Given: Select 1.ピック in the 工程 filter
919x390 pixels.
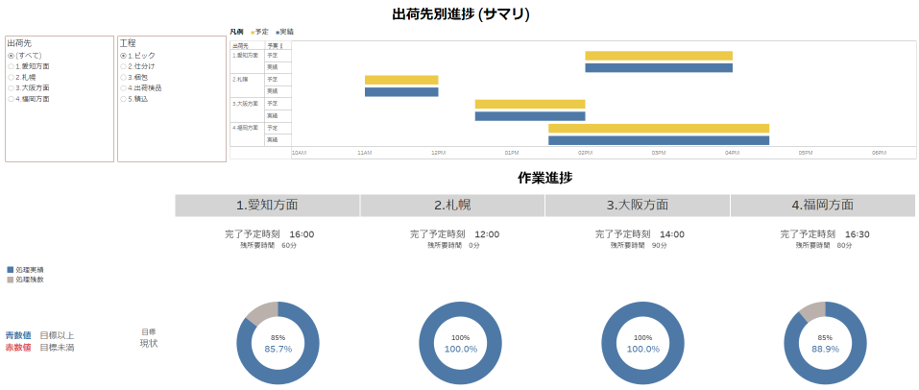Looking at the screenshot, I should pyautogui.click(x=123, y=56).
